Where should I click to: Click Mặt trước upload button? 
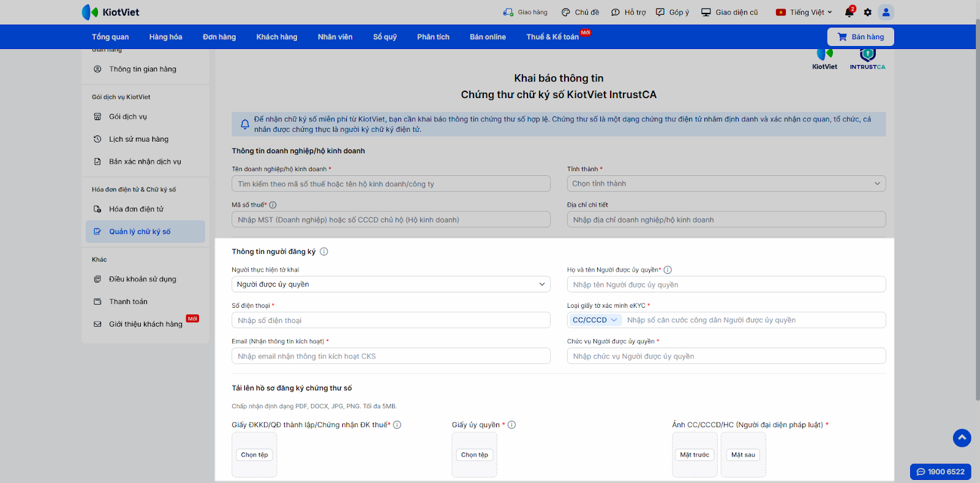695,455
